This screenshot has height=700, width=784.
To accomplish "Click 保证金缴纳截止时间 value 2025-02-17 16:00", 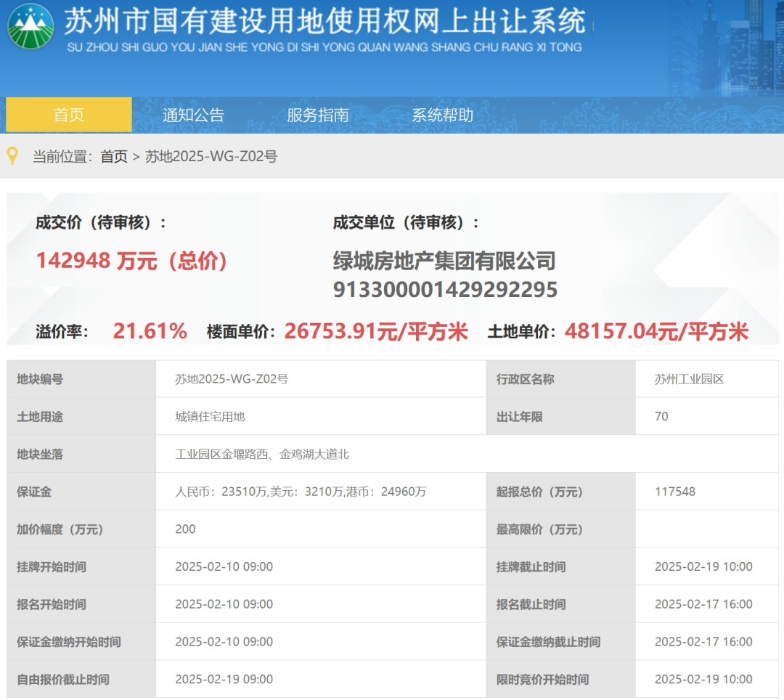I will (703, 641).
